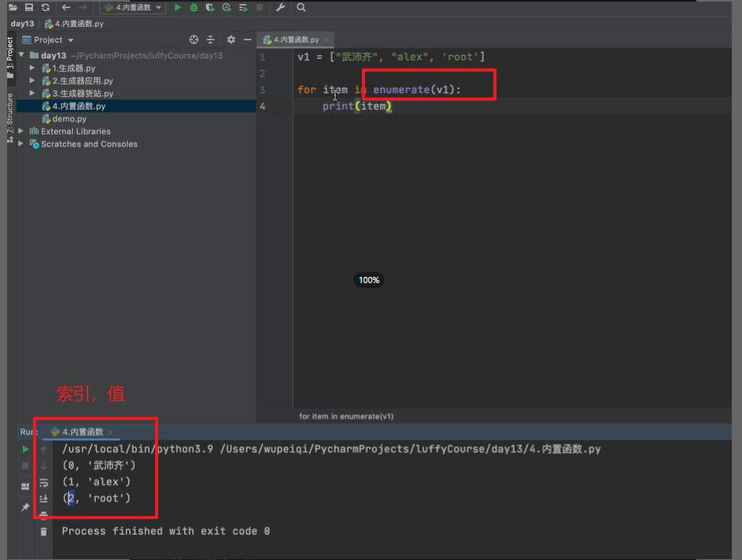Hide the Project panel with minus icon

click(x=248, y=40)
